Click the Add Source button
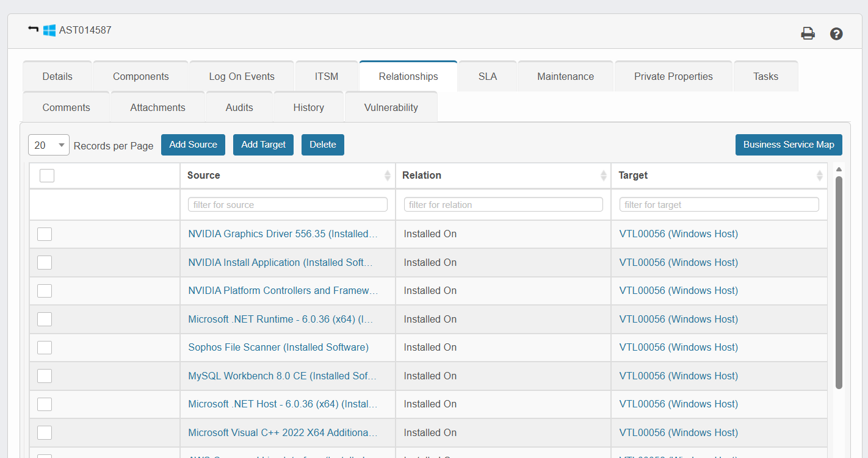 pyautogui.click(x=193, y=145)
